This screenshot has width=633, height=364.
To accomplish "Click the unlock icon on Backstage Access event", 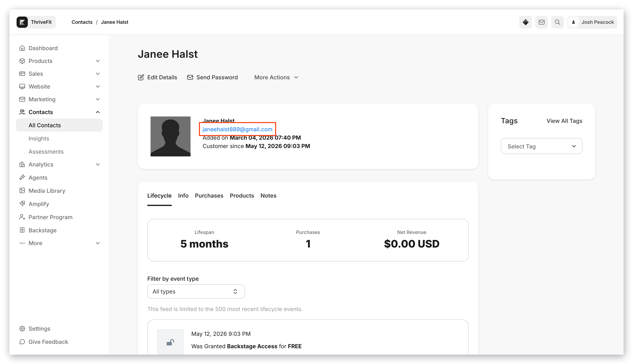I will [170, 342].
